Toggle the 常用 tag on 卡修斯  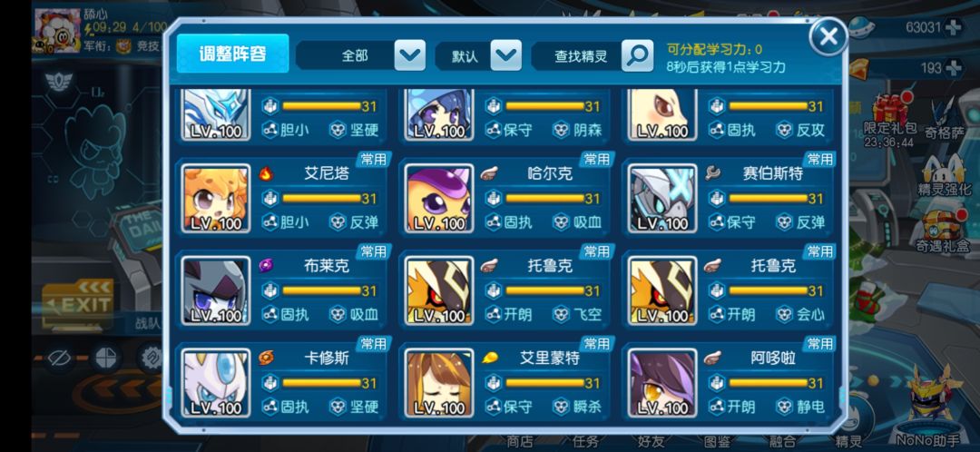coord(373,344)
